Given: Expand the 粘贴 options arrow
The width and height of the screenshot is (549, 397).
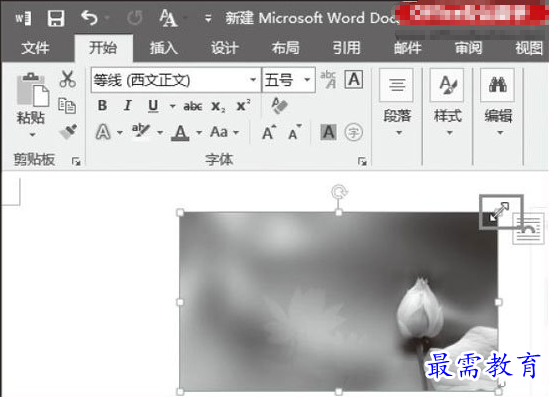Looking at the screenshot, I should tap(32, 135).
